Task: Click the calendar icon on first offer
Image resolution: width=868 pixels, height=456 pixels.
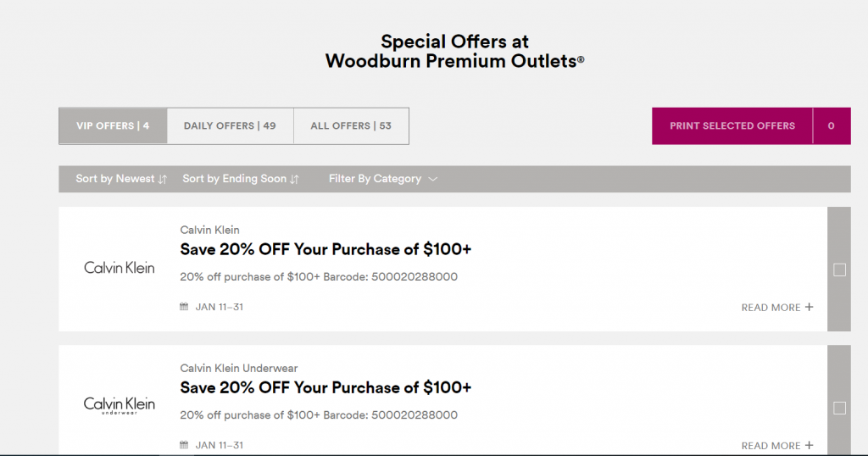Action: click(184, 307)
